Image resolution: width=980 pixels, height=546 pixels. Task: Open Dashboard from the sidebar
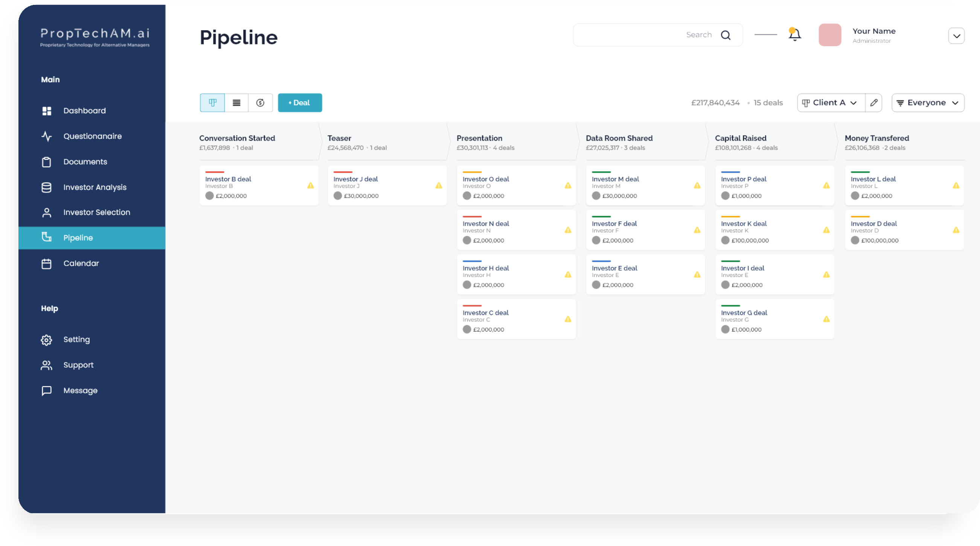click(x=84, y=111)
